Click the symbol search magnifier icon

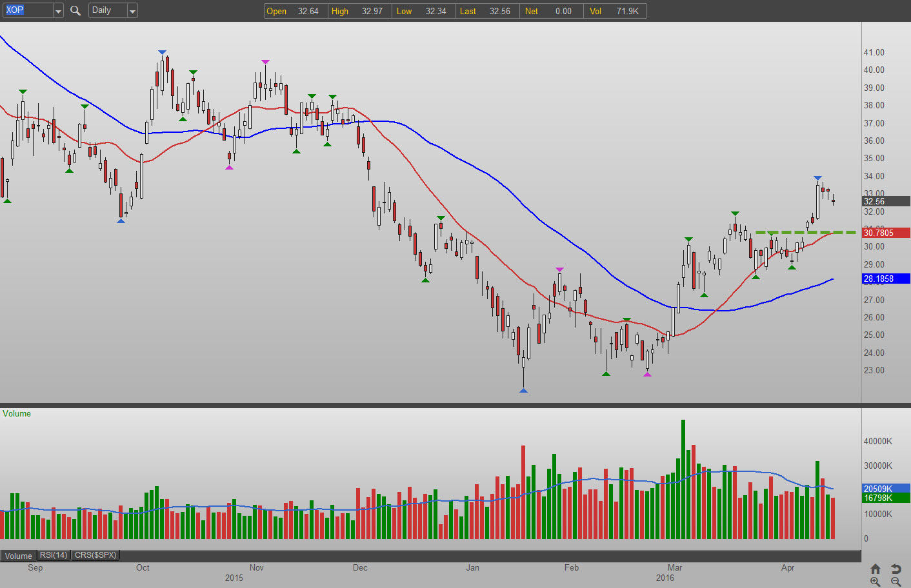(75, 10)
